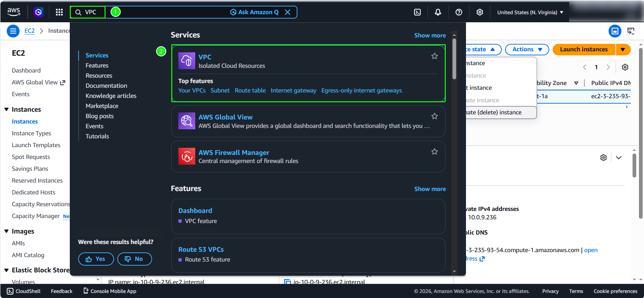Open the notifications bell

click(x=438, y=12)
